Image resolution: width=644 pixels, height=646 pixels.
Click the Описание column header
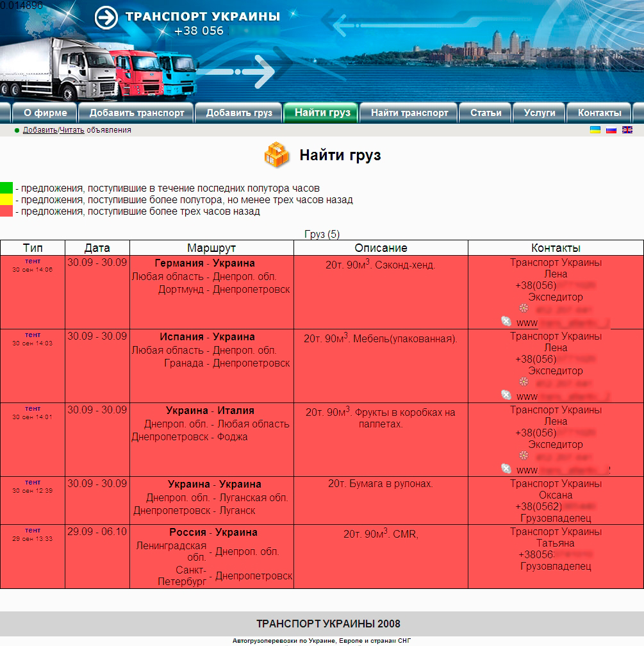tap(381, 248)
